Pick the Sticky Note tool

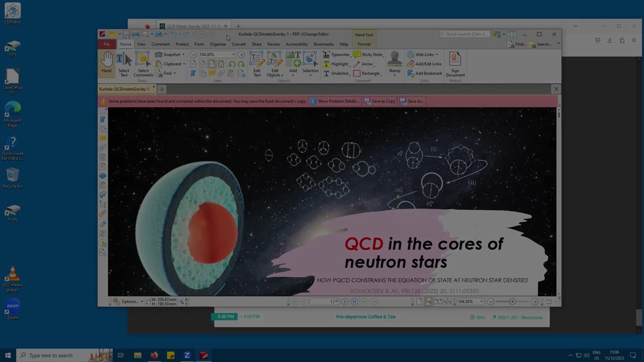[368, 54]
